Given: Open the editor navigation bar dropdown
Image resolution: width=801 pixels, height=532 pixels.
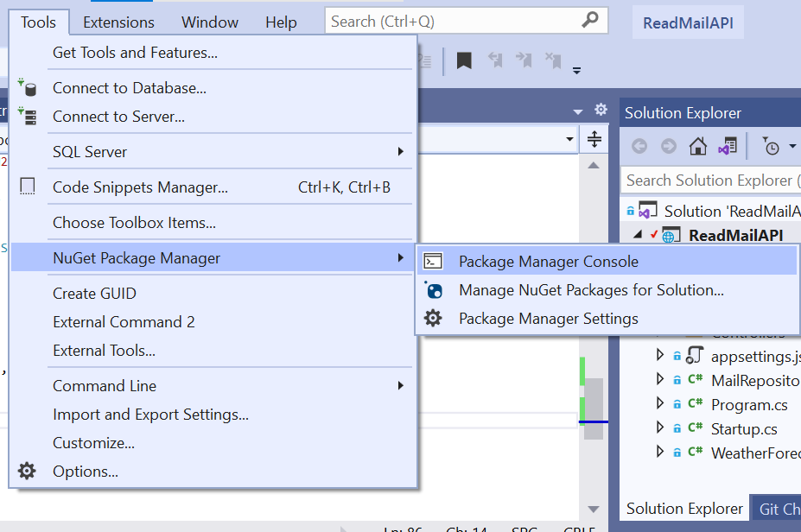Looking at the screenshot, I should [569, 139].
